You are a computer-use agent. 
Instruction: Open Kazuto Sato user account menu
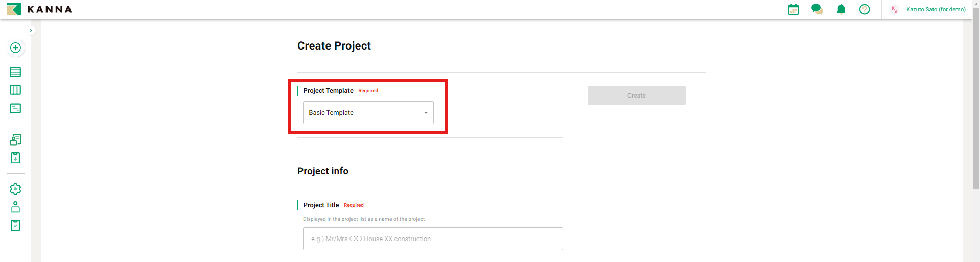tap(935, 9)
